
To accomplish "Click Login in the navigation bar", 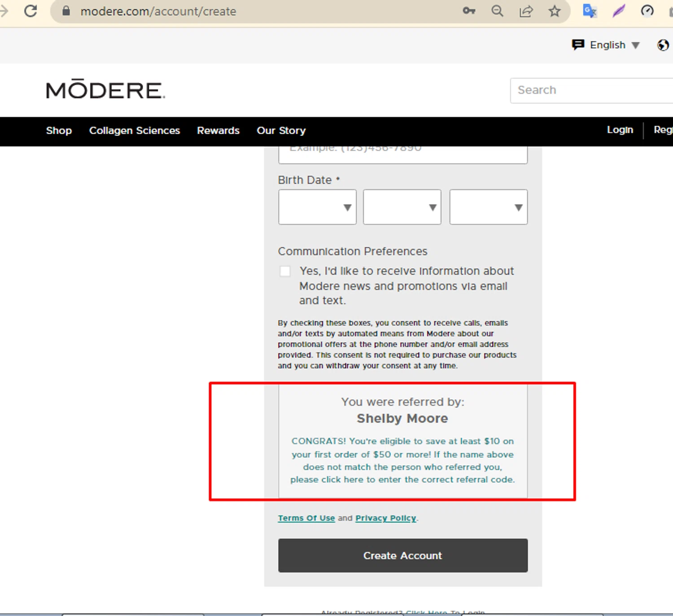I will point(620,130).
